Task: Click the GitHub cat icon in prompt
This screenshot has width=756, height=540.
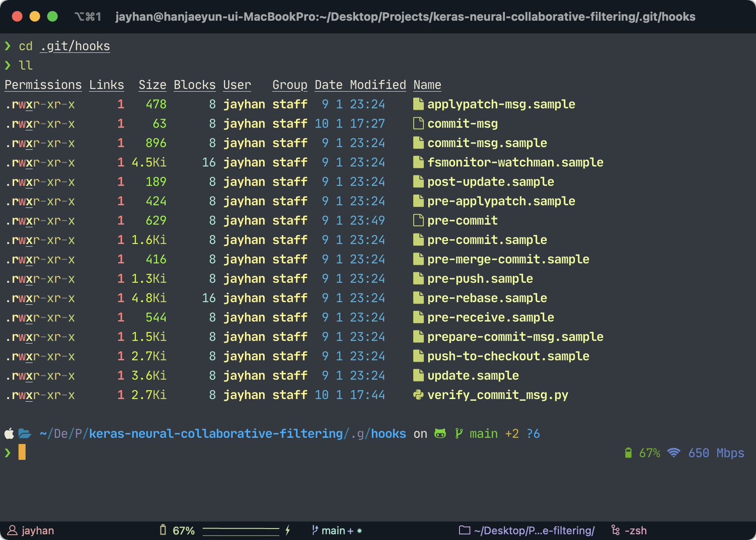Action: pos(440,434)
